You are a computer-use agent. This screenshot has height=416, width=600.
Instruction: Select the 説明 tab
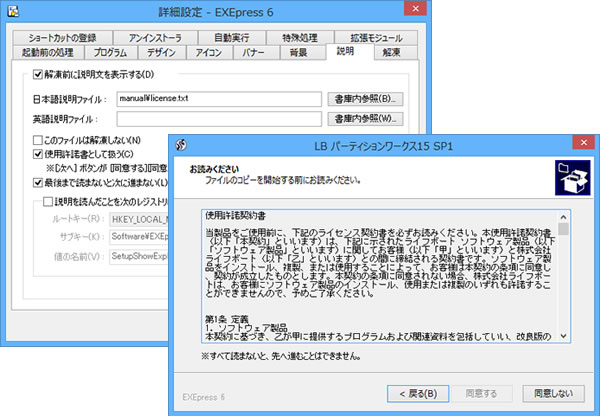coord(350,52)
